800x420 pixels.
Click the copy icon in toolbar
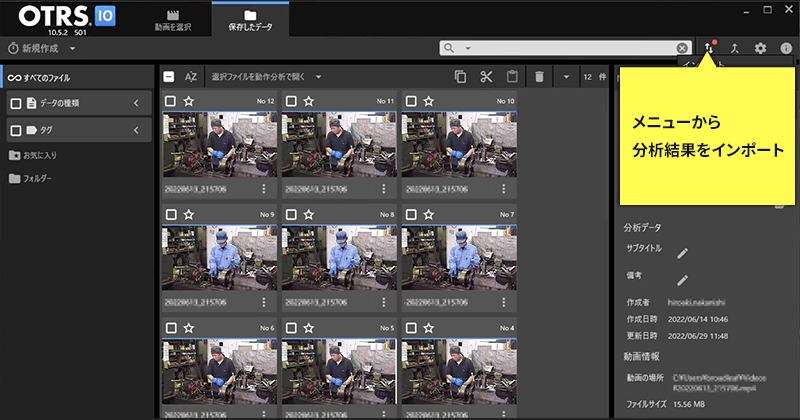point(460,77)
